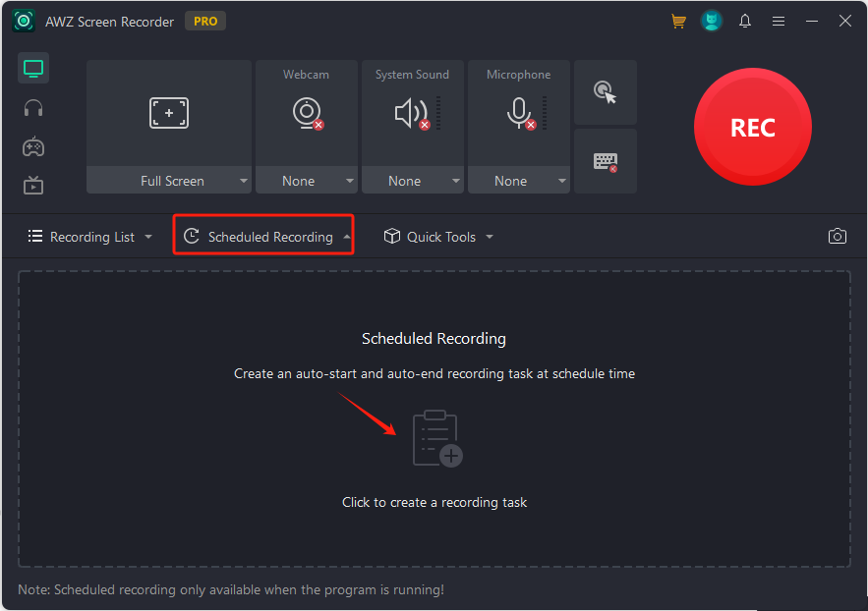
Task: Expand the Quick Tools arrow
Action: point(490,237)
